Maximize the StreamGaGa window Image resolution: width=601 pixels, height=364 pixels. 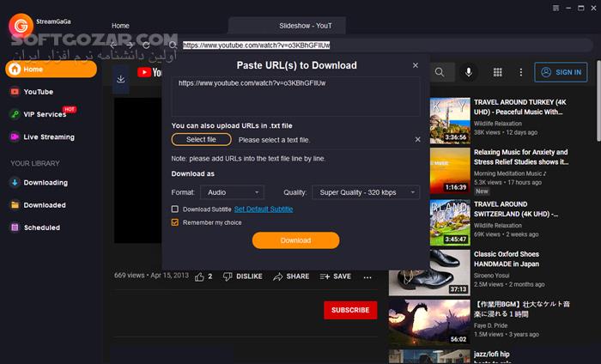[581, 8]
